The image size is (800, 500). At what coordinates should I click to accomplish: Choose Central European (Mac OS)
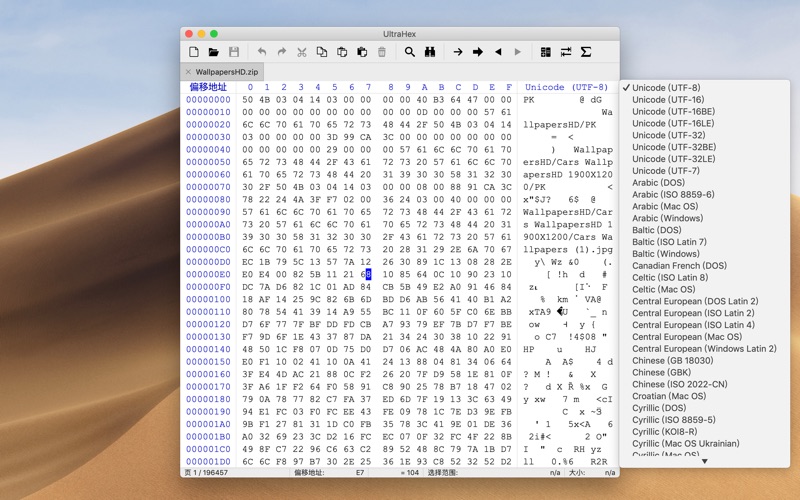[x=687, y=337]
